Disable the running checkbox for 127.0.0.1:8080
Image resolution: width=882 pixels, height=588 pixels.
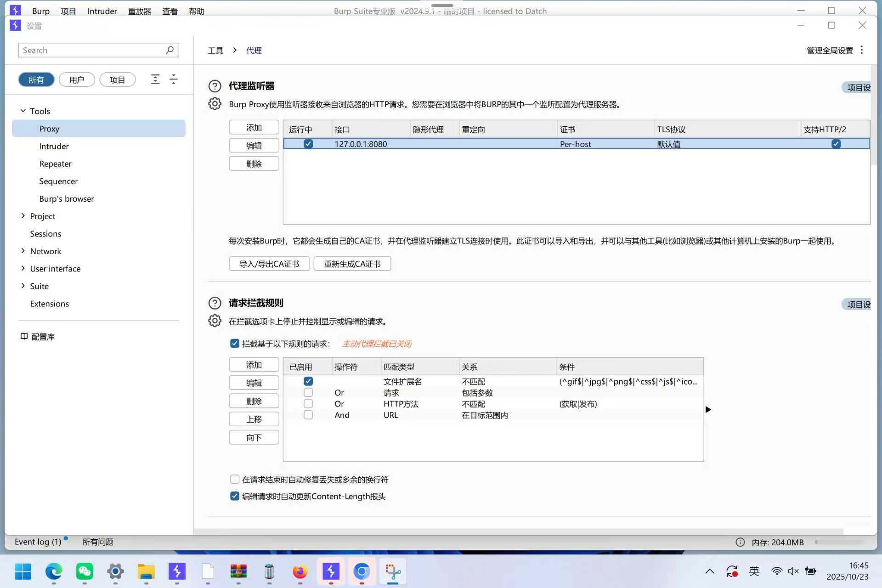click(308, 144)
